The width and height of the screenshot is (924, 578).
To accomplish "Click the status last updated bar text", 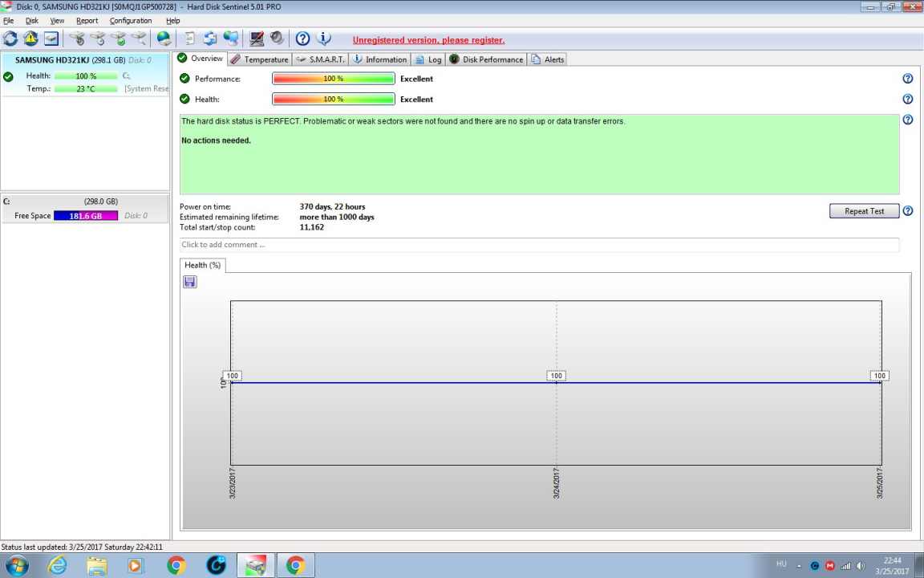I will click(82, 547).
